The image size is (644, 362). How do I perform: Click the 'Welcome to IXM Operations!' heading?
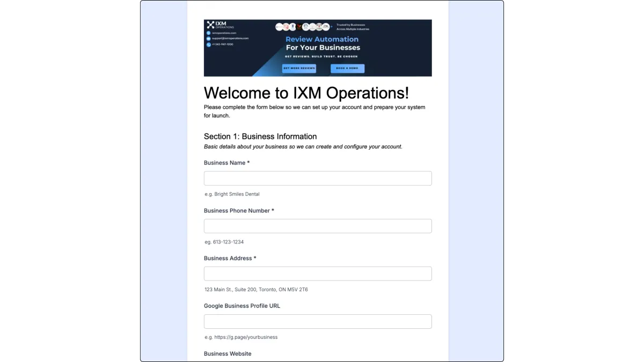pyautogui.click(x=306, y=93)
